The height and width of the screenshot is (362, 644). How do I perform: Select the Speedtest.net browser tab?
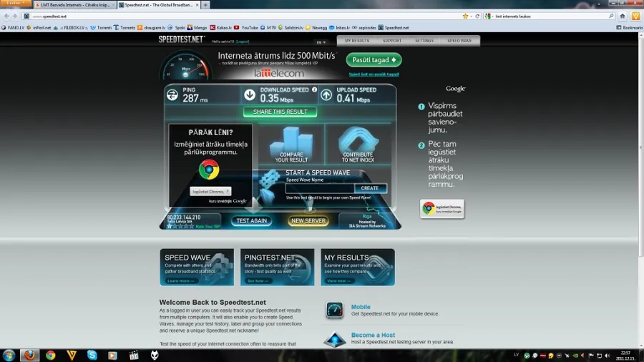click(x=159, y=5)
